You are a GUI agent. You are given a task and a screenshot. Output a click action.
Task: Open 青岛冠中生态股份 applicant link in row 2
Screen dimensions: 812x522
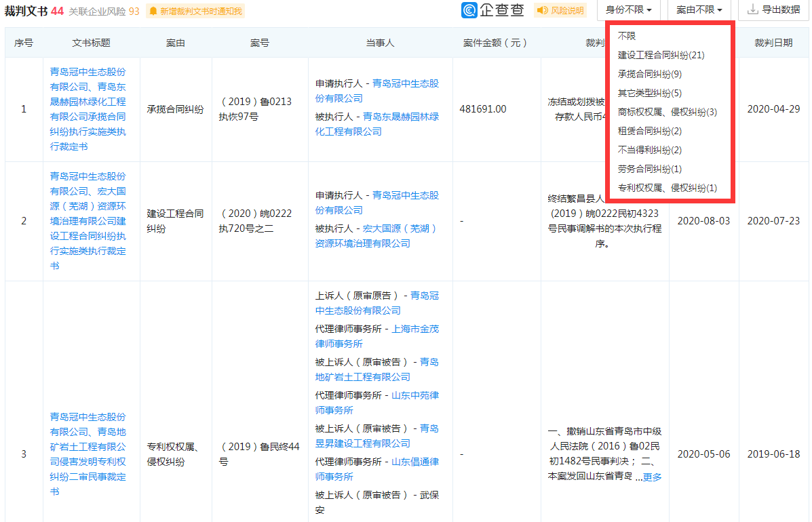[377, 203]
